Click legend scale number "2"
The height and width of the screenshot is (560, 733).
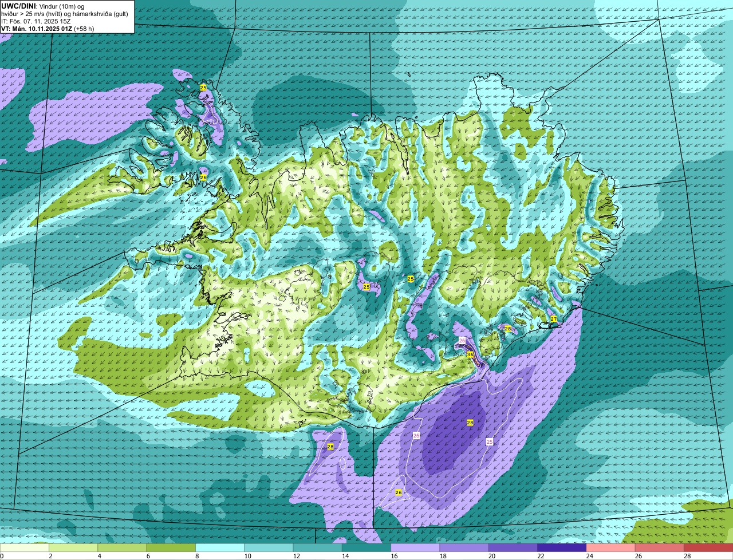[50, 556]
